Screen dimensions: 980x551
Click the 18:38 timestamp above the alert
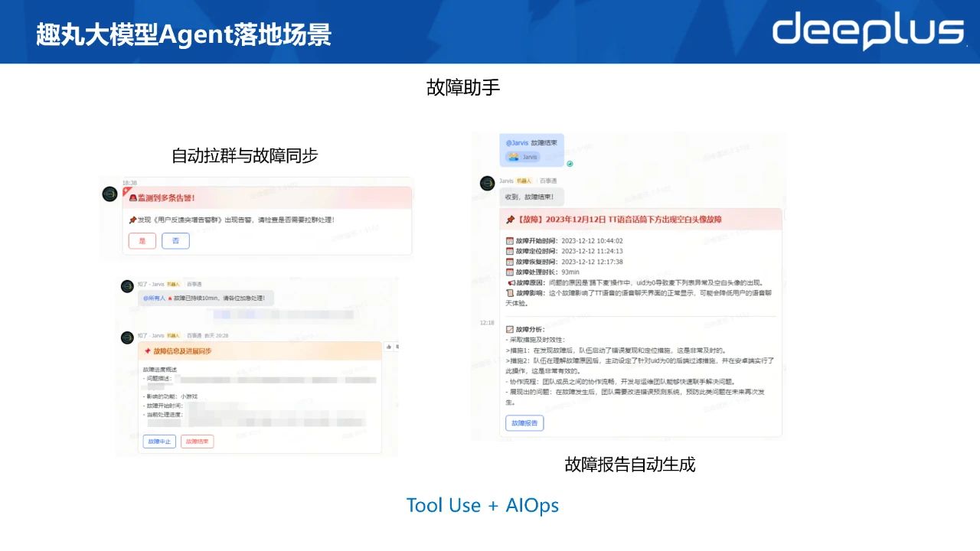click(129, 183)
